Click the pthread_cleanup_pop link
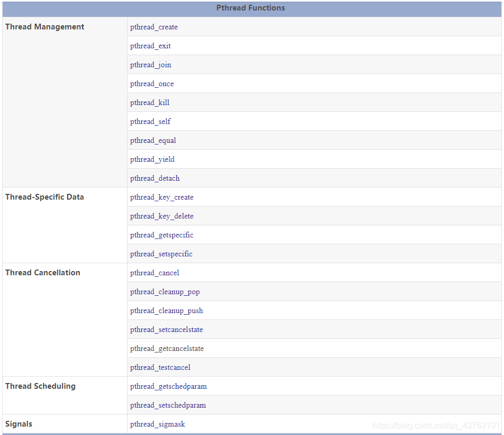Viewport: 504px width, 435px height. (x=165, y=292)
